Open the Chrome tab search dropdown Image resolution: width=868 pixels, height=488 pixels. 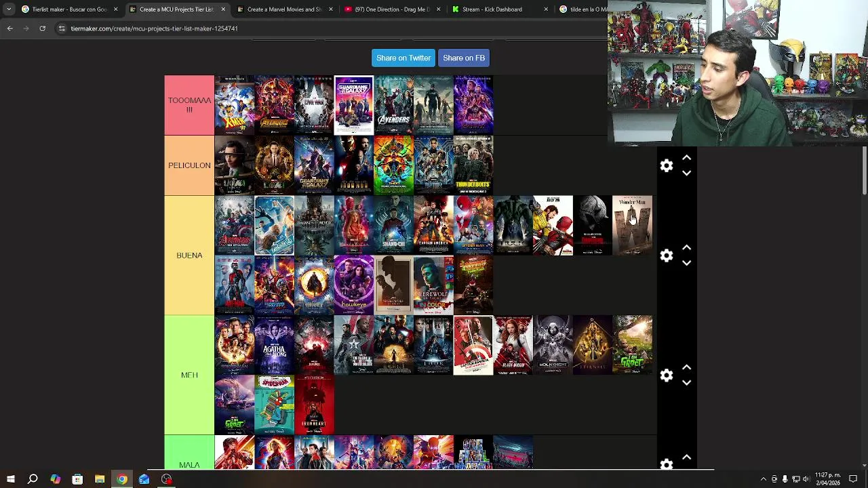tap(9, 9)
